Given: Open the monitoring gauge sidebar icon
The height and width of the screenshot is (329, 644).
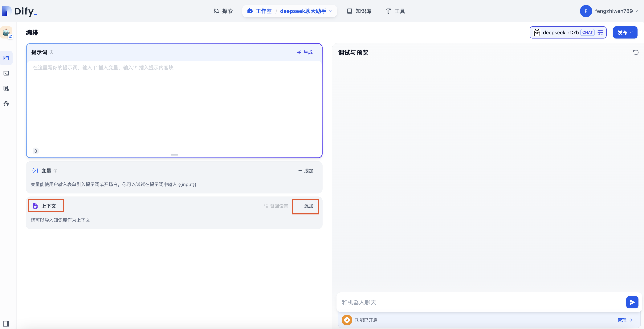Looking at the screenshot, I should pos(6,104).
